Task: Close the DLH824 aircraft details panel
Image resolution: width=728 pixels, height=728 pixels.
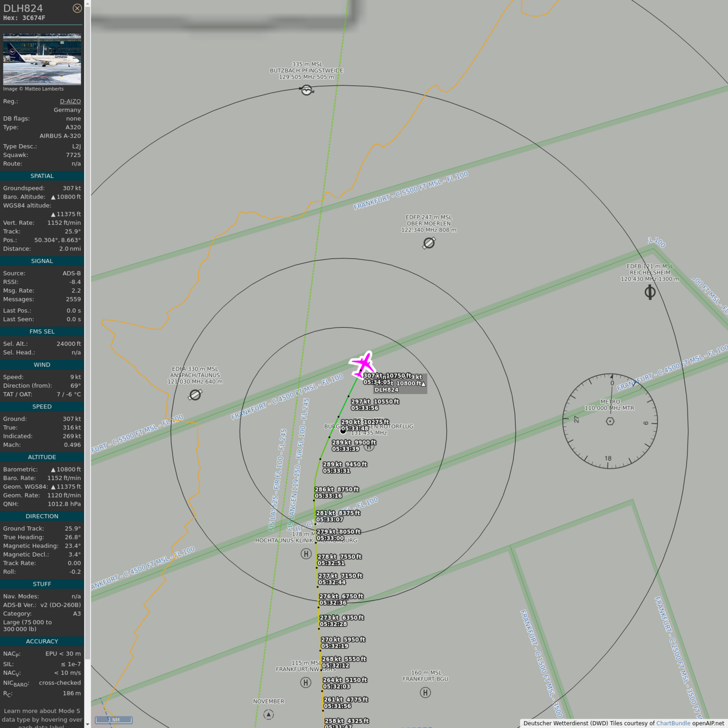Action: pos(77,8)
